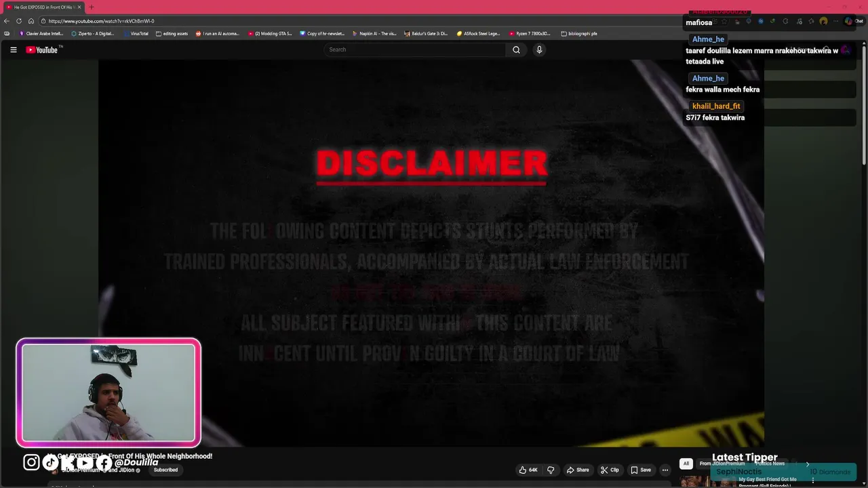This screenshot has width=868, height=488.
Task: Open the browser profile avatar
Action: tap(823, 21)
